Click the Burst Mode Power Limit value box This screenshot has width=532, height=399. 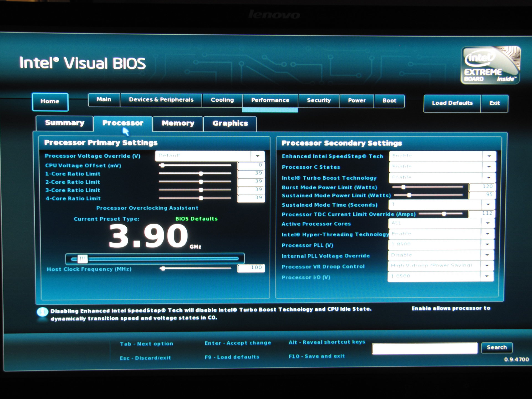(x=482, y=187)
